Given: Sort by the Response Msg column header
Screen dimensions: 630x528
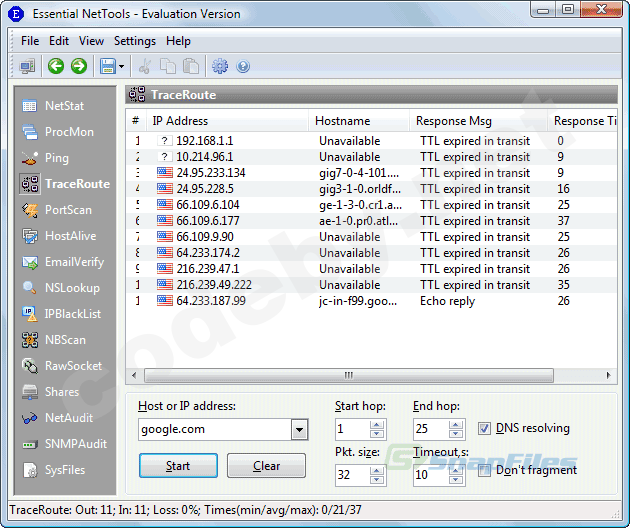Looking at the screenshot, I should tap(479, 121).
